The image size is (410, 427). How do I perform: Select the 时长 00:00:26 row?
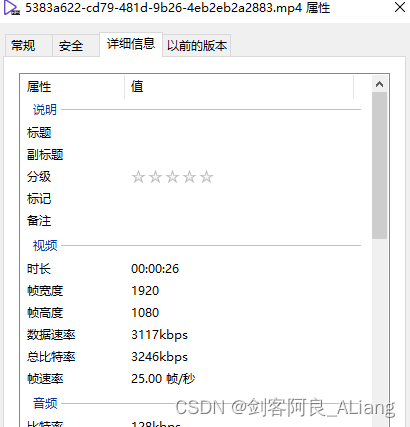[194, 269]
